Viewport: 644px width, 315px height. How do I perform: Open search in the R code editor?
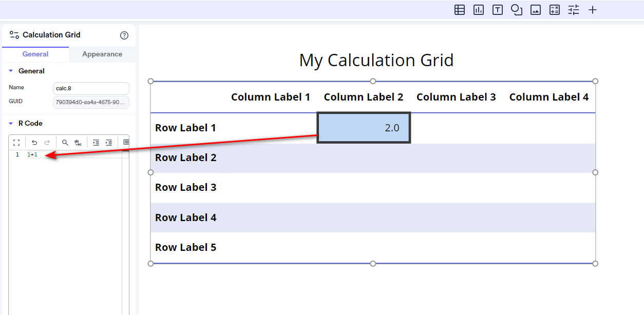[x=64, y=142]
